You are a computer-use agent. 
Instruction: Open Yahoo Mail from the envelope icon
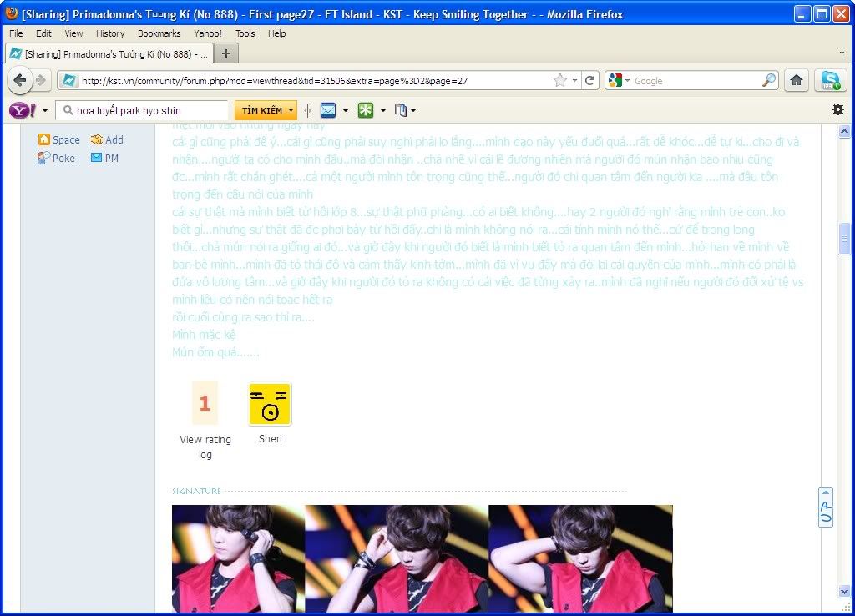[327, 111]
